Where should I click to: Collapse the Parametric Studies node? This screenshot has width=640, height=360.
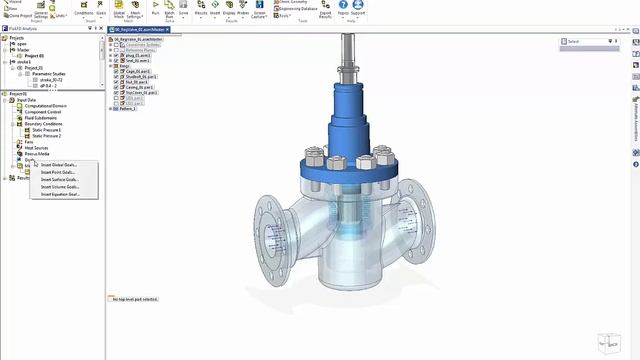pos(20,74)
